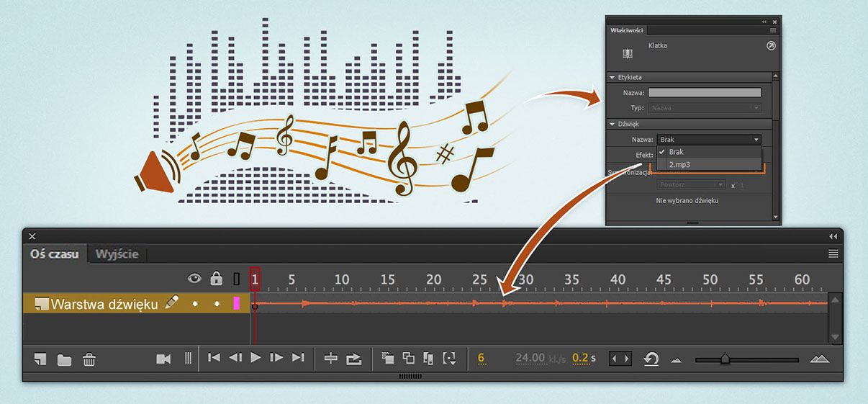
Task: Collapse the Etykieta section
Action: point(612,77)
